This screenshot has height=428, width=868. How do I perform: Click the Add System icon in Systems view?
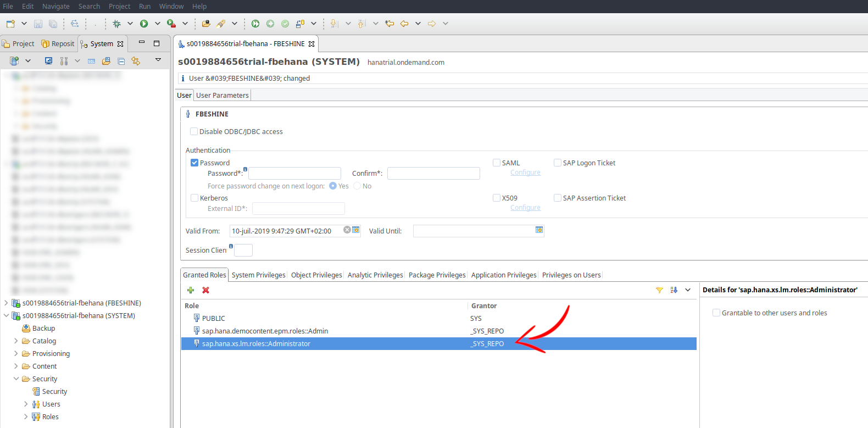(x=14, y=60)
